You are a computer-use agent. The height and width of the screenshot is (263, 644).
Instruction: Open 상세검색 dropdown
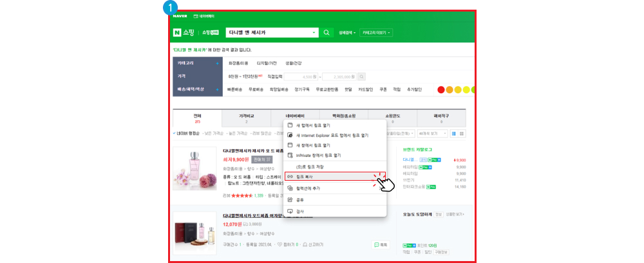pos(348,32)
